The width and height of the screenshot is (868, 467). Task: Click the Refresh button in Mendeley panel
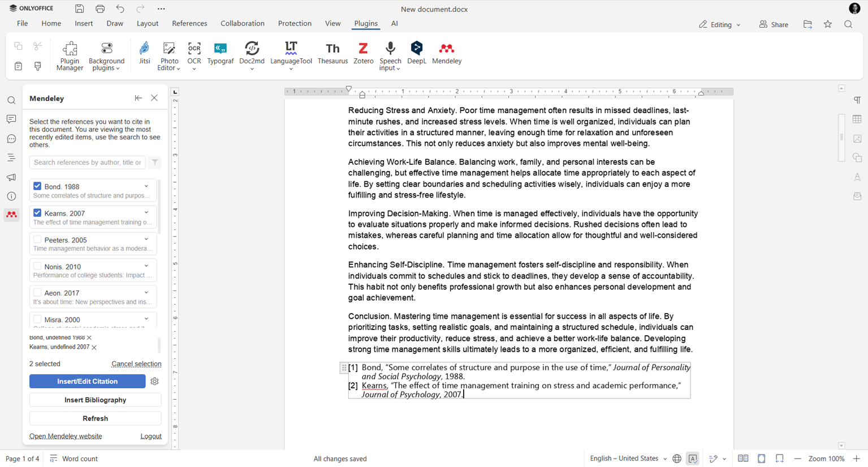click(x=95, y=418)
